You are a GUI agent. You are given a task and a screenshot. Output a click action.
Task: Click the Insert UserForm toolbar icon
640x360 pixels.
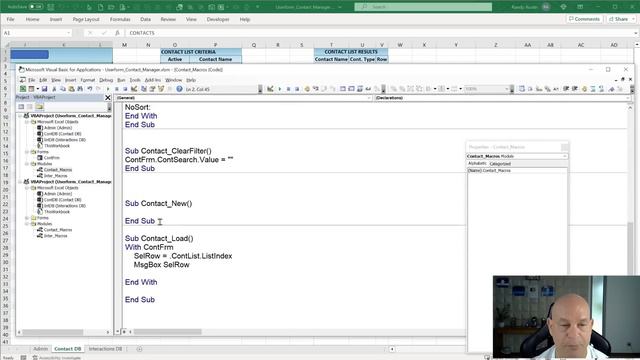click(x=31, y=89)
